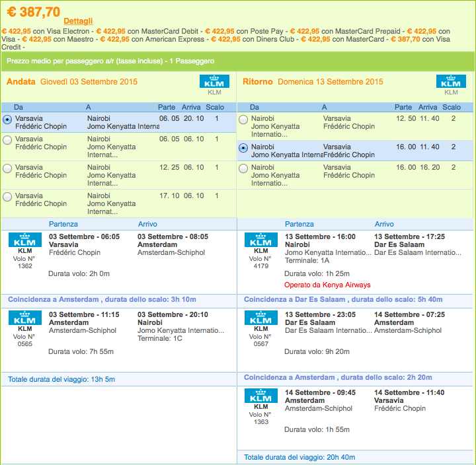Open the Dettagli price details link

tap(78, 21)
